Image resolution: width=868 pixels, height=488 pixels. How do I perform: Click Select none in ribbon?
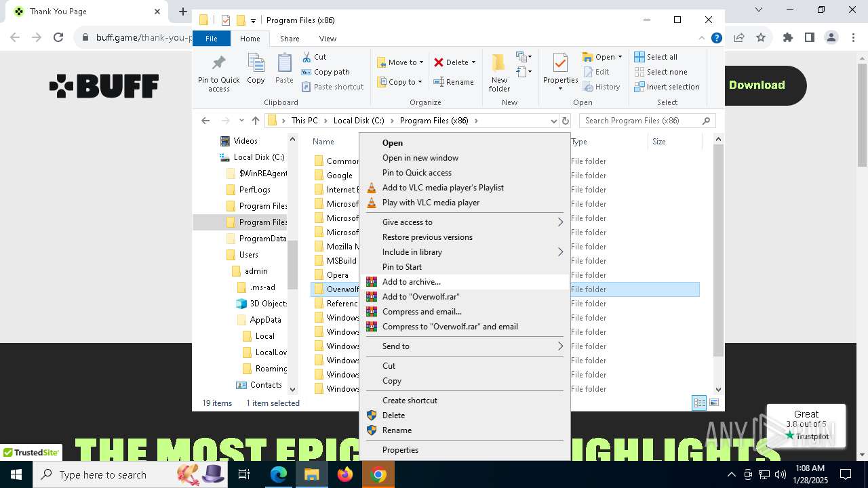(x=660, y=72)
